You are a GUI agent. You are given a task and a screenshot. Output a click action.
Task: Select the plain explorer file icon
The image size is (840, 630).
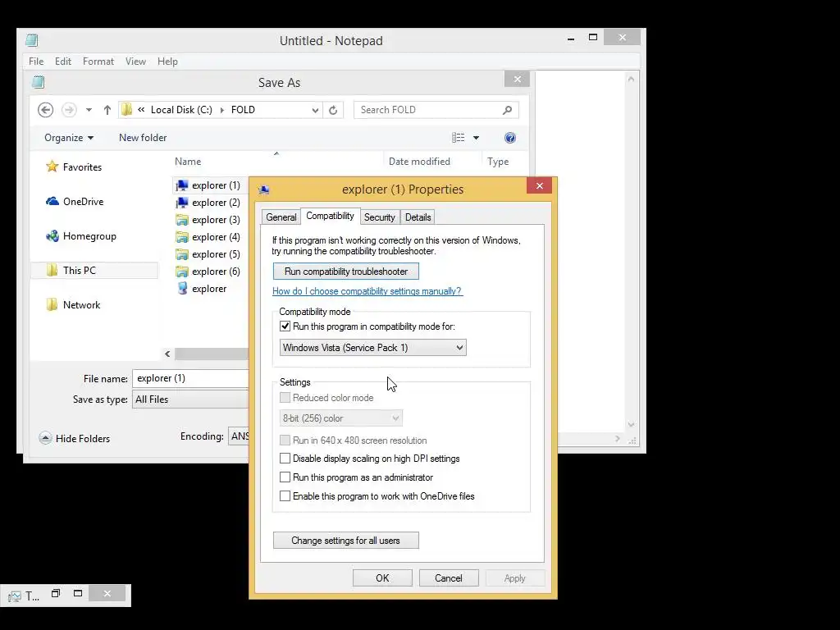tap(182, 288)
